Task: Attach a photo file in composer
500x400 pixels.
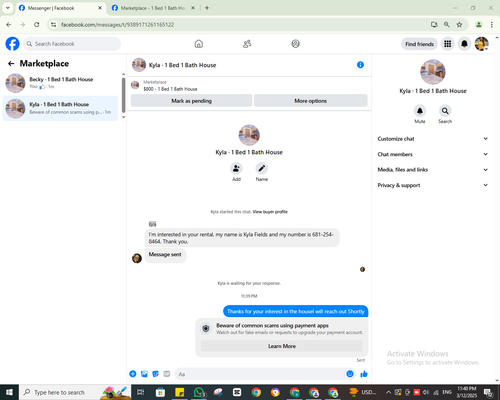Action: (x=144, y=374)
